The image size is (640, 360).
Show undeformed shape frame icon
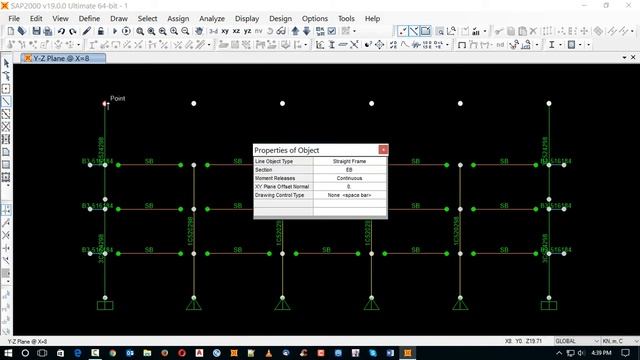pos(462,44)
